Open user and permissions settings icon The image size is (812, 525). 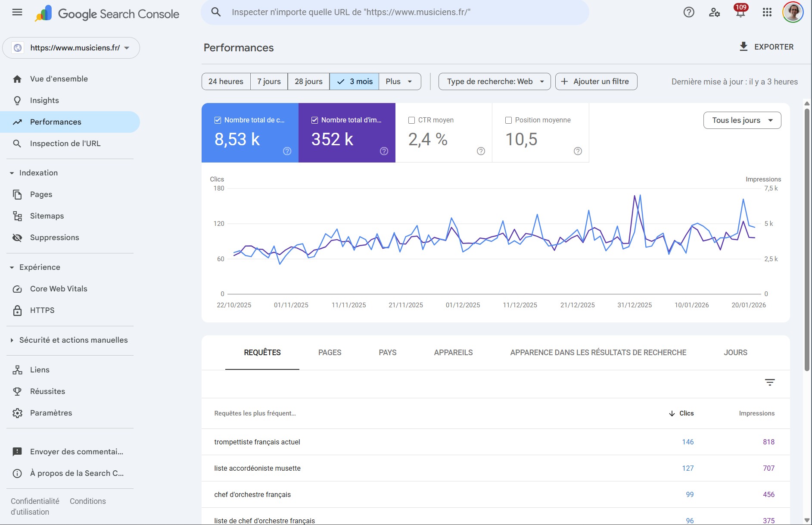(714, 12)
